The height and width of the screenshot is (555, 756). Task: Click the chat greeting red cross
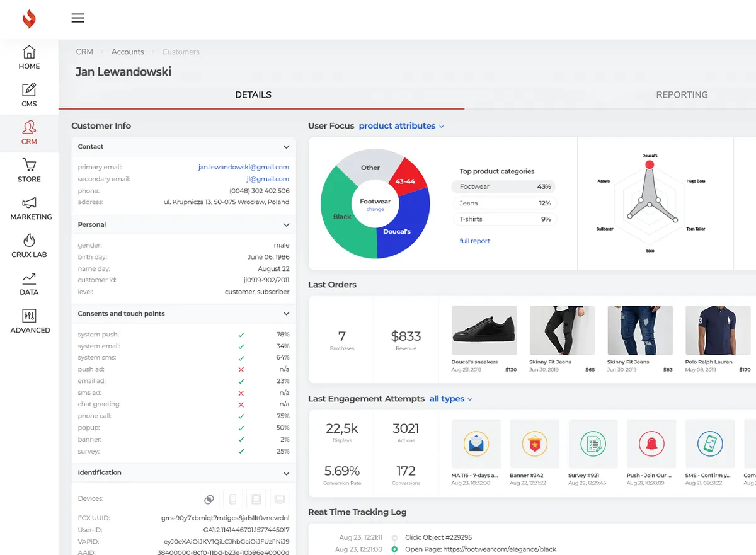click(x=241, y=404)
